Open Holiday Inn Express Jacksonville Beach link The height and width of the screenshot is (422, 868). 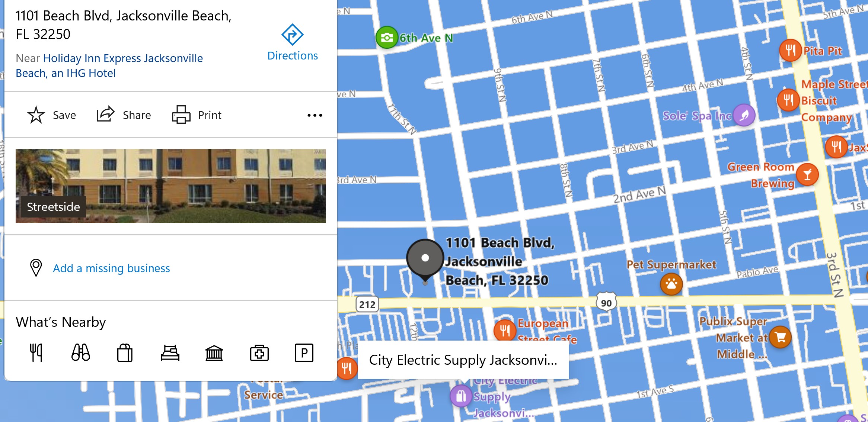109,65
